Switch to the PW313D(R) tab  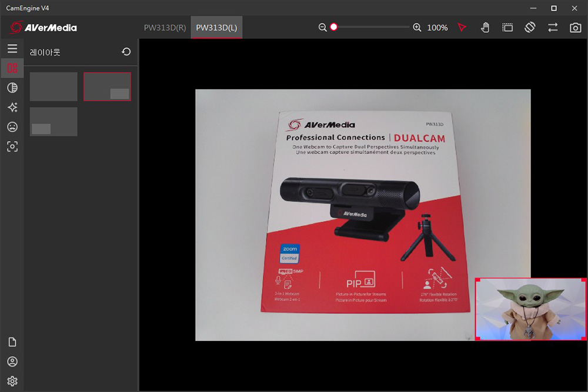165,28
